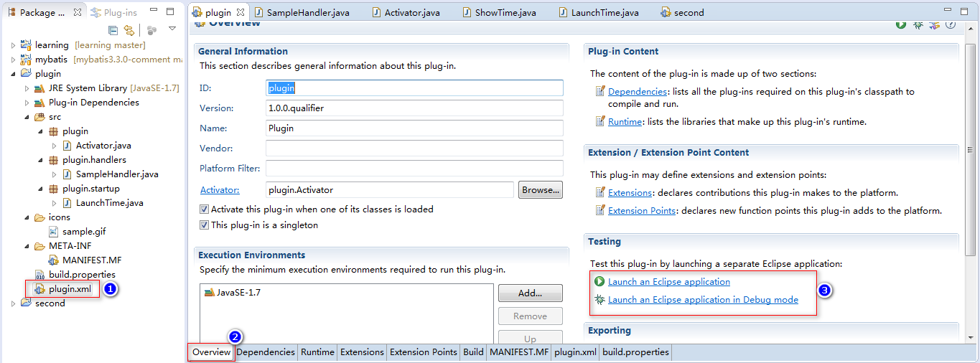Click the Browse... button next to Activator
The width and height of the screenshot is (980, 363).
tap(540, 190)
